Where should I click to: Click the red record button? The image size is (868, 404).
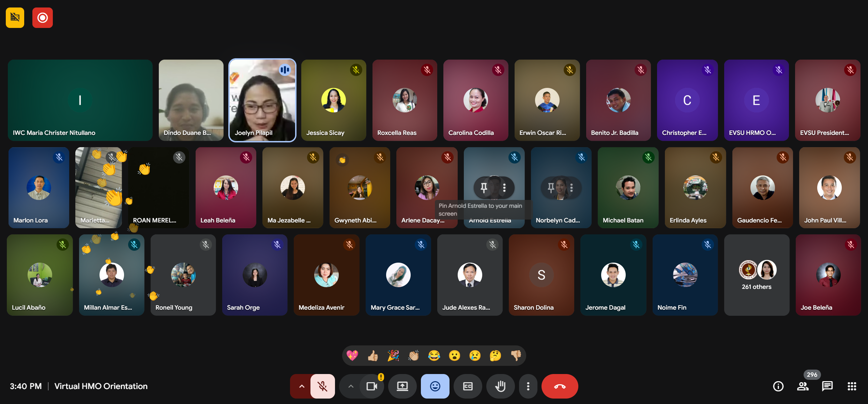point(43,18)
